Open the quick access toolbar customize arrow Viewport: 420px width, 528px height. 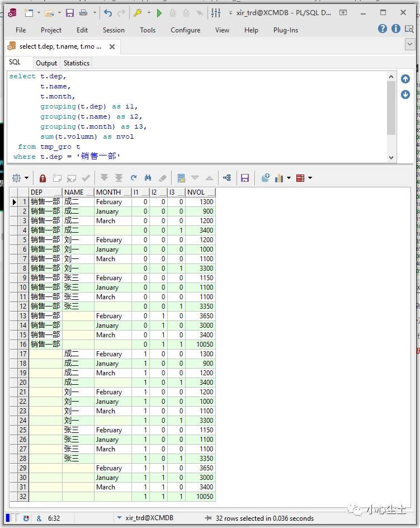230,13
